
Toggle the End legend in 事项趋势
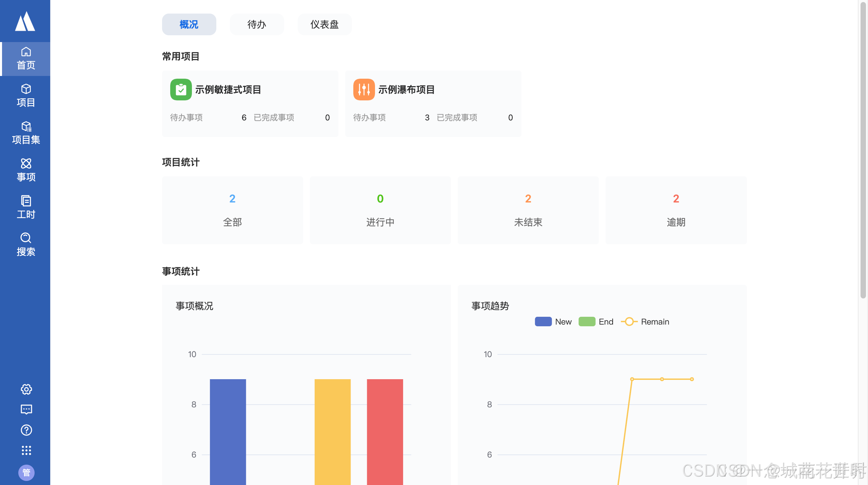[x=596, y=322]
